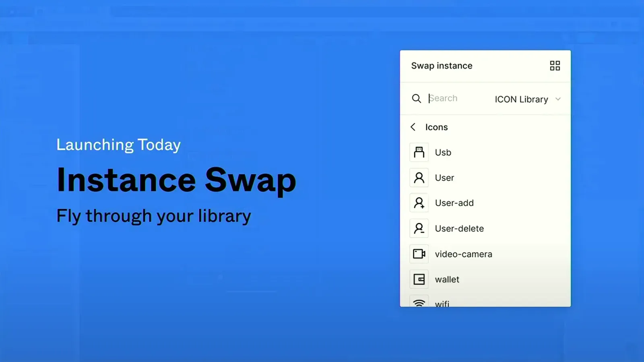
Task: Go back from the Icons folder
Action: (x=413, y=127)
